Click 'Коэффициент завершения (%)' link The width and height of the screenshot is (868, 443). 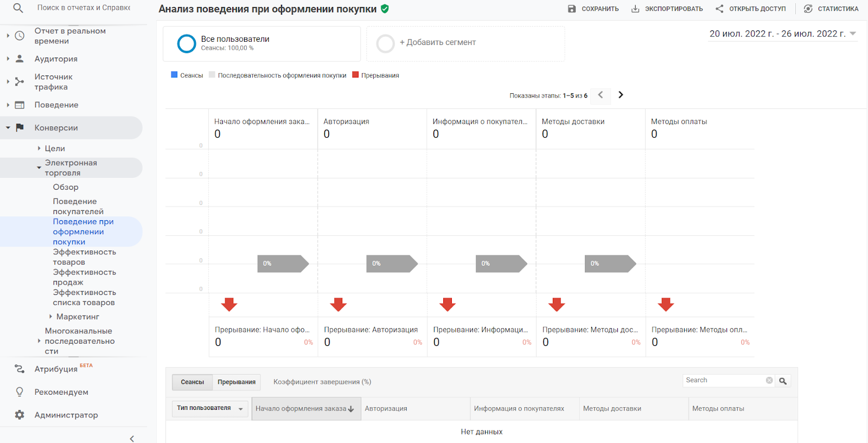point(322,382)
